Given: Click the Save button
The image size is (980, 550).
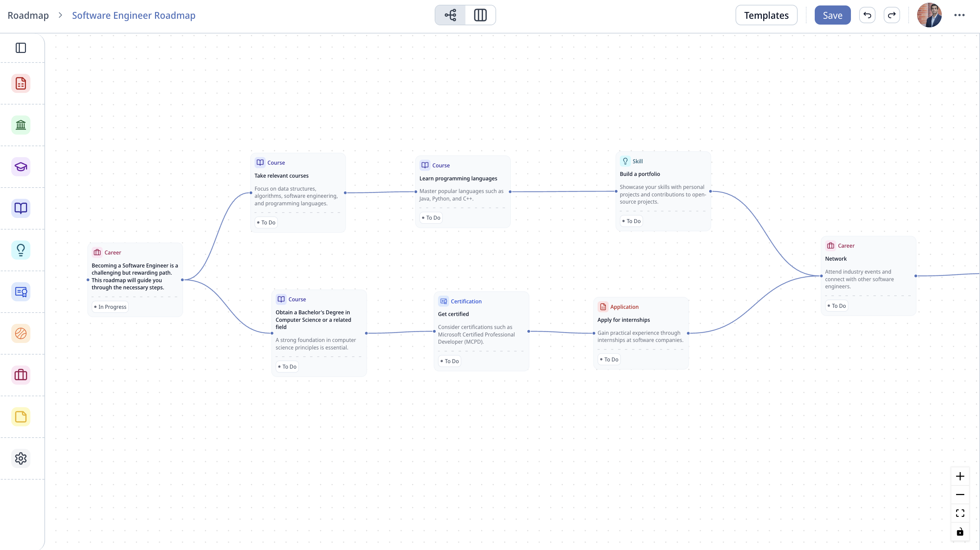Looking at the screenshot, I should [832, 15].
